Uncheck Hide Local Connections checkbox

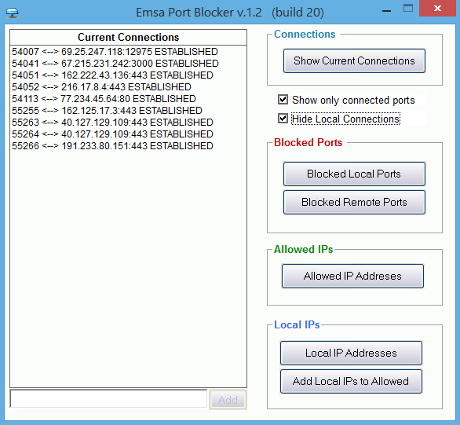pyautogui.click(x=283, y=118)
